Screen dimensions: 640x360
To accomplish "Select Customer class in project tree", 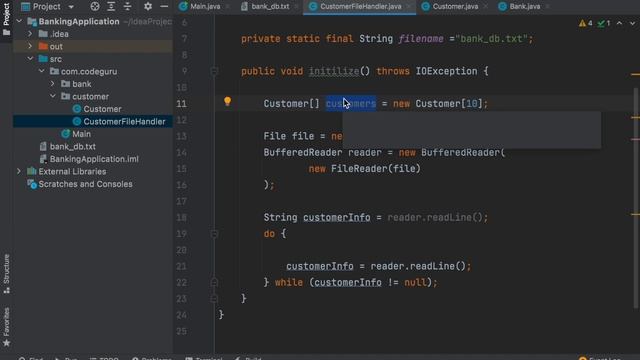I will (x=102, y=109).
